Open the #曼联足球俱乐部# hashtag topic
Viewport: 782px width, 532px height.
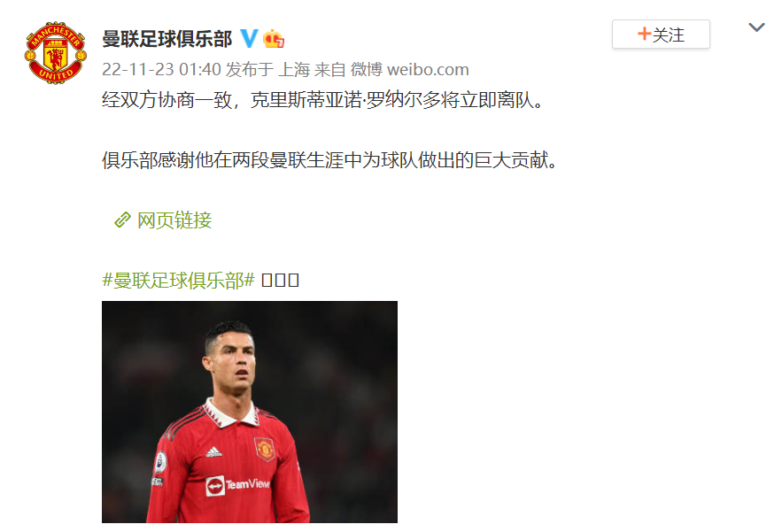179,281
